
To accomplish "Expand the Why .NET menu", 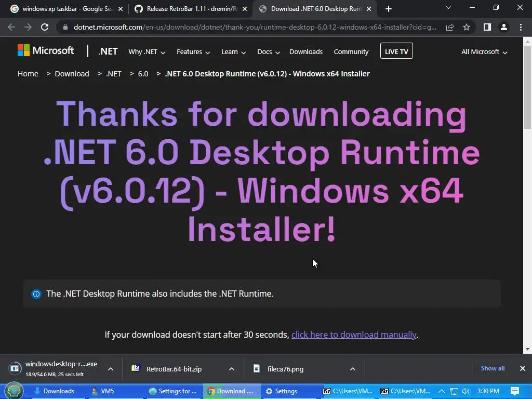I will 147,52.
